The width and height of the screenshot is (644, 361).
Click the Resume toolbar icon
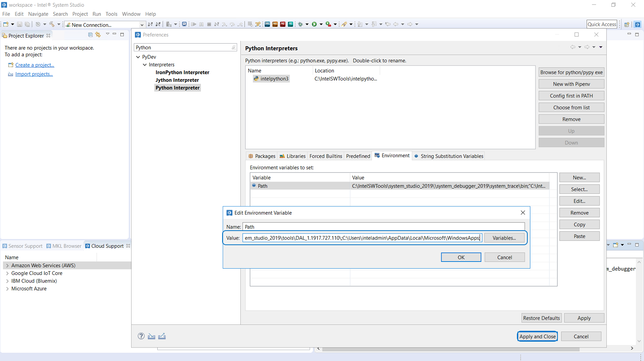(x=194, y=24)
